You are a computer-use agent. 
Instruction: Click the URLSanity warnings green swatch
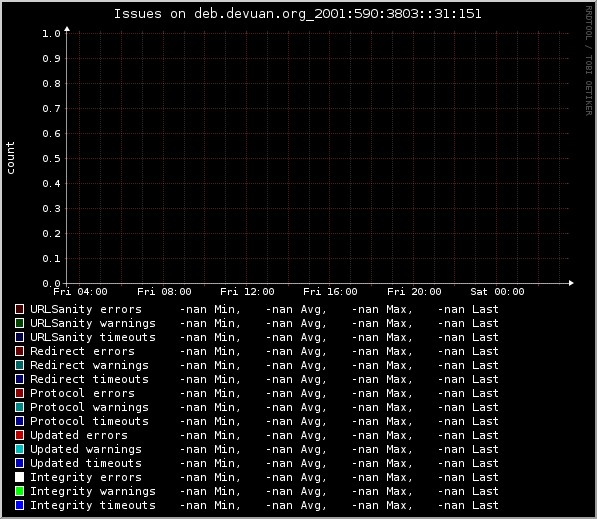pyautogui.click(x=19, y=323)
